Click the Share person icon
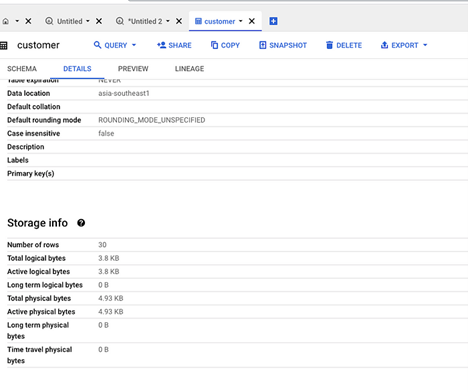The height and width of the screenshot is (392, 468). (161, 45)
